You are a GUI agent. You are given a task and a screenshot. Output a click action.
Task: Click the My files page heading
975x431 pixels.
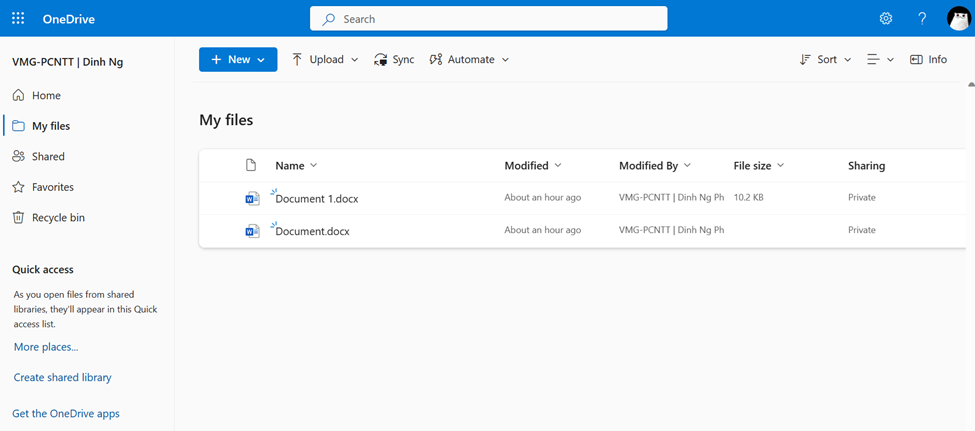pos(226,120)
